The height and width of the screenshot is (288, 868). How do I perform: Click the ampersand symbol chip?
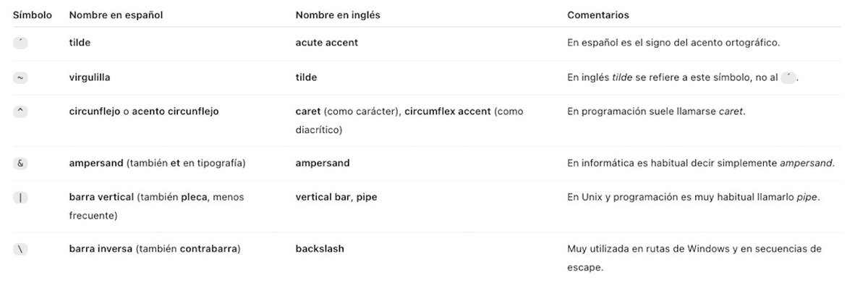pyautogui.click(x=20, y=164)
